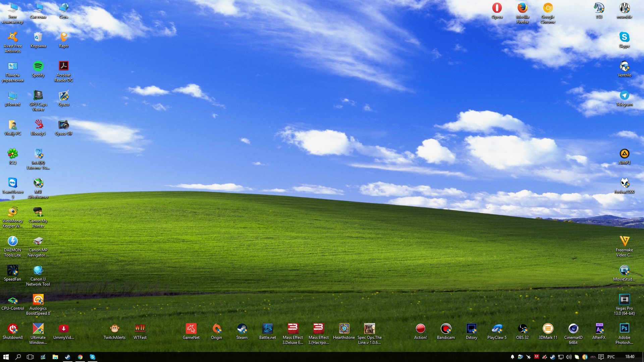Screen dimensions: 644x362
Task: Click the Battle.net launcher icon
Action: tap(267, 328)
